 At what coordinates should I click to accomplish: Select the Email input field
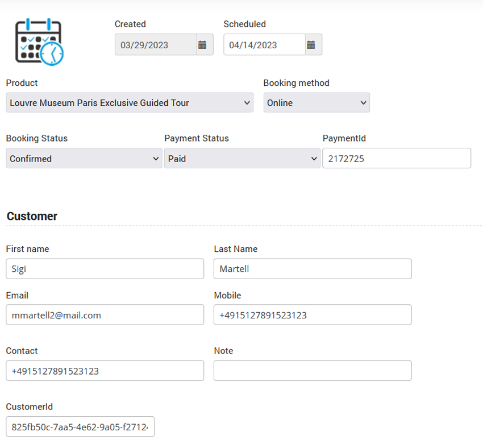coord(105,315)
